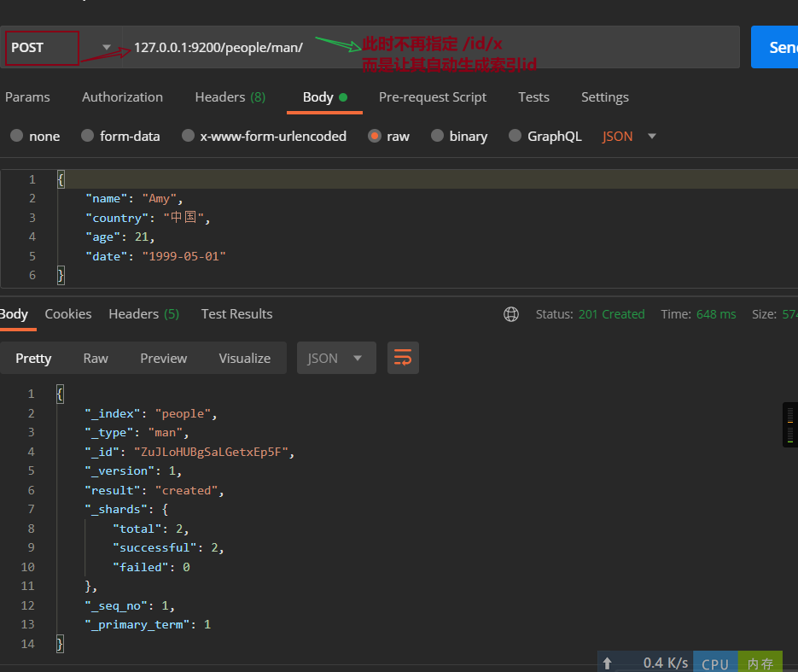
Task: Open the request body JSON format dropdown
Action: pos(629,137)
